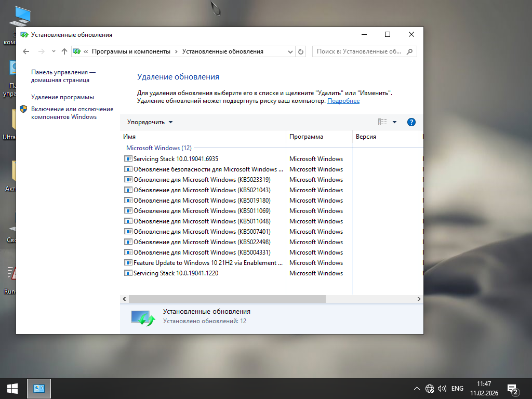Click Удаление программы link

[62, 97]
